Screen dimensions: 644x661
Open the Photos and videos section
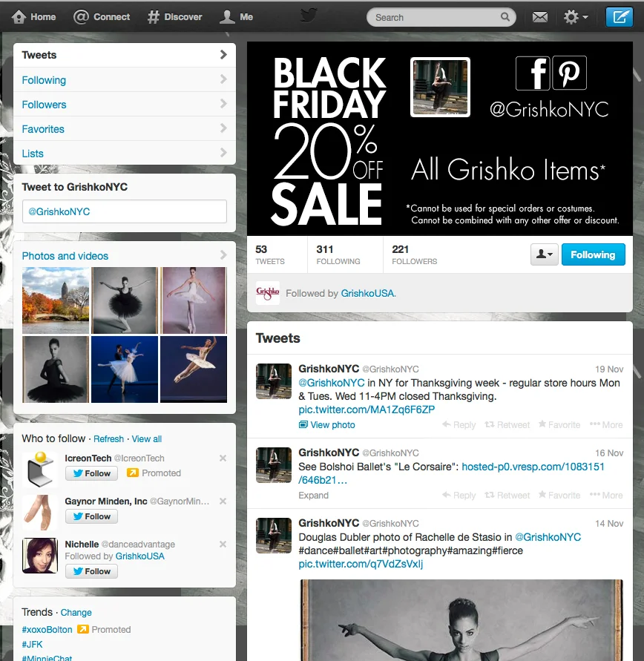[x=65, y=256]
